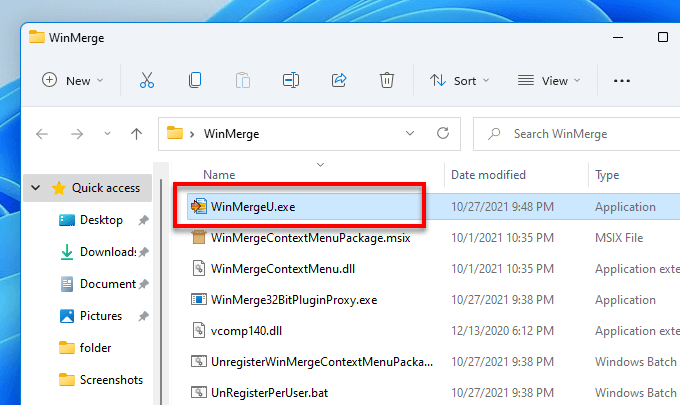This screenshot has width=680, height=405.
Task: Select vcomp140.dll file
Action: (246, 331)
